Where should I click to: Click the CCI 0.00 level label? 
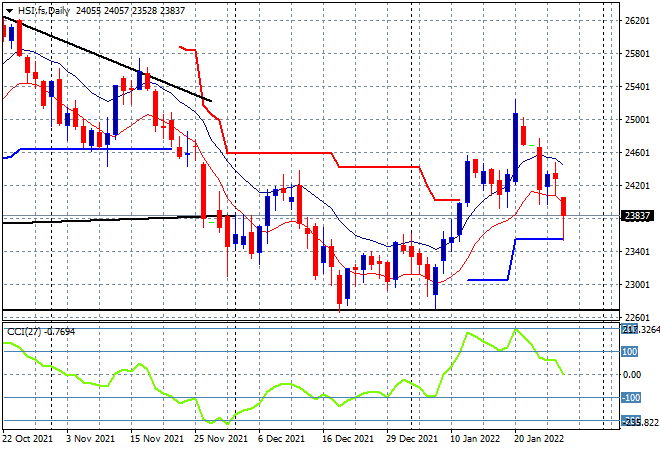click(632, 375)
